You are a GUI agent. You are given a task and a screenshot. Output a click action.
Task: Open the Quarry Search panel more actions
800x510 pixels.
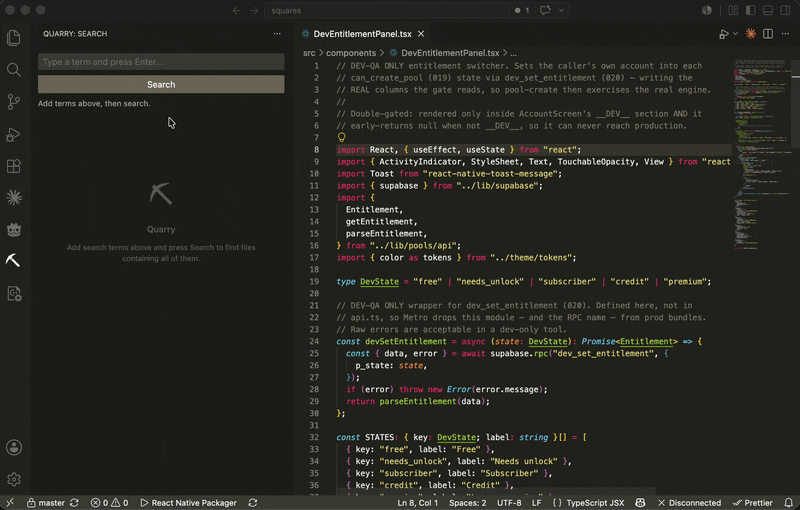[277, 34]
